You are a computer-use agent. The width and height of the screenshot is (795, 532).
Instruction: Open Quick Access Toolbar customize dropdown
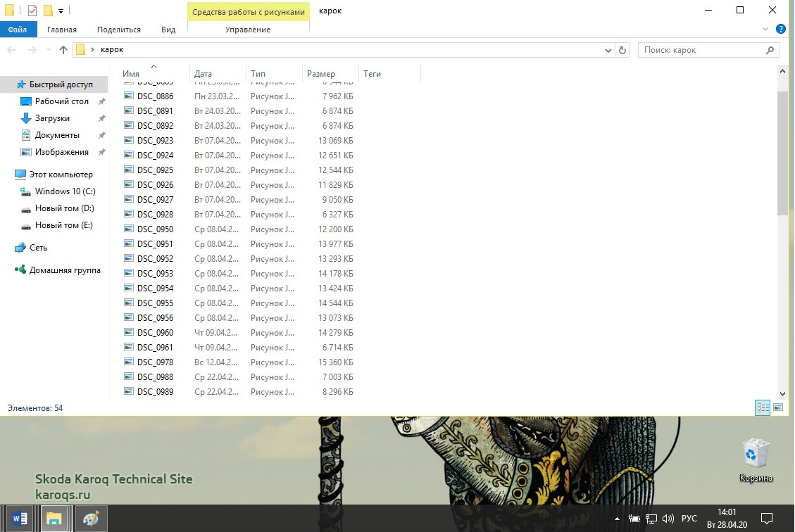point(61,11)
